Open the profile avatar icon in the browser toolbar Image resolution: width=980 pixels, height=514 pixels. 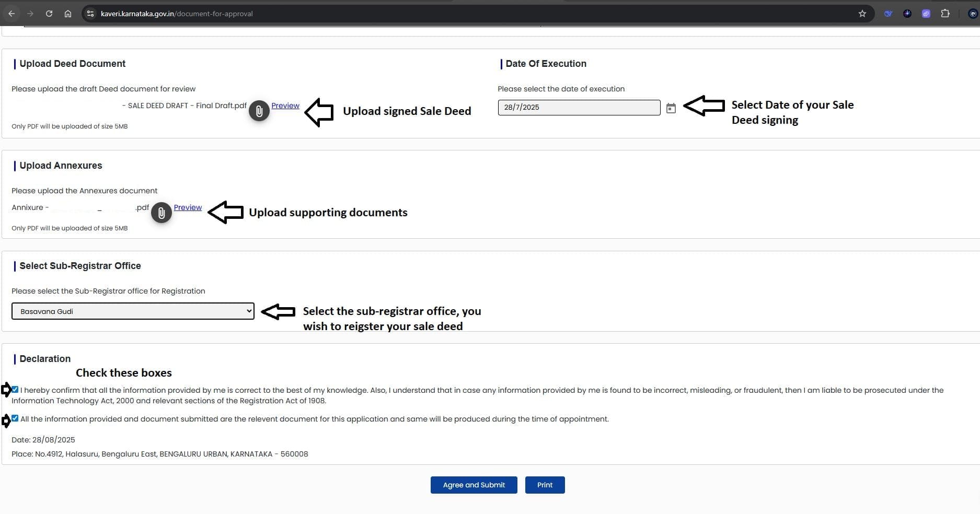click(x=973, y=14)
